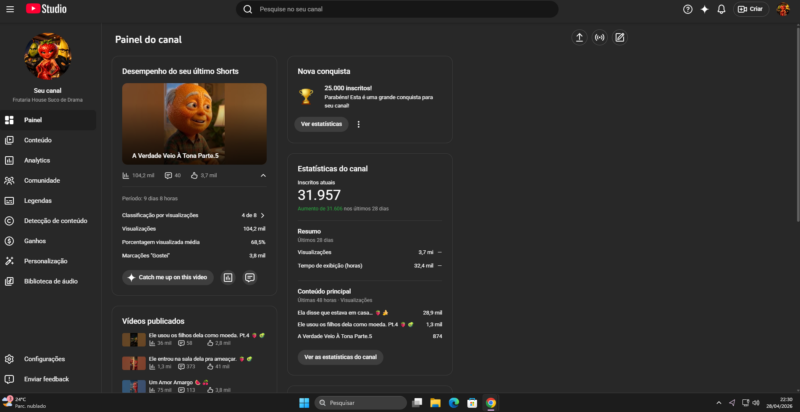Open video comments icon beside Catch me up
800x412 pixels.
[x=249, y=277]
